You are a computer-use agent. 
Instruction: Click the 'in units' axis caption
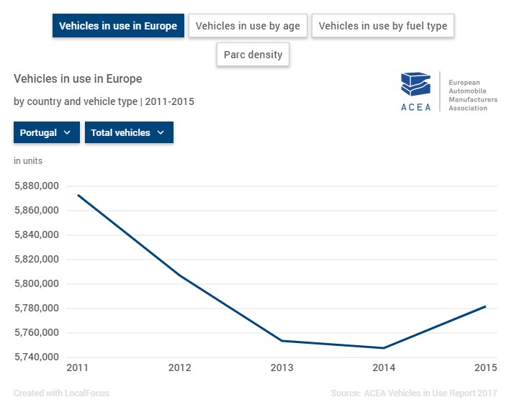[x=28, y=161]
